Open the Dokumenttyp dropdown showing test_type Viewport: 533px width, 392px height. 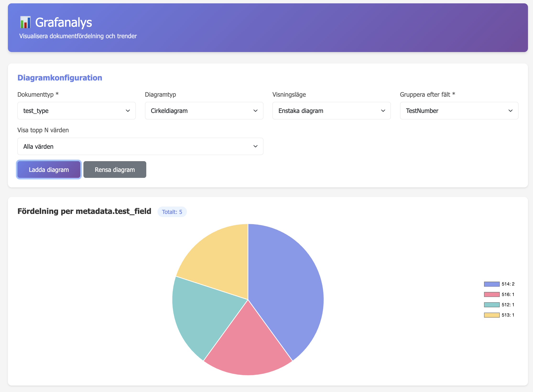click(x=76, y=111)
